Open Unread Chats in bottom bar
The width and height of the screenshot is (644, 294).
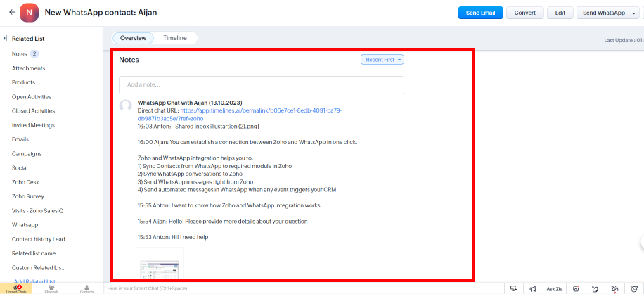point(16,289)
